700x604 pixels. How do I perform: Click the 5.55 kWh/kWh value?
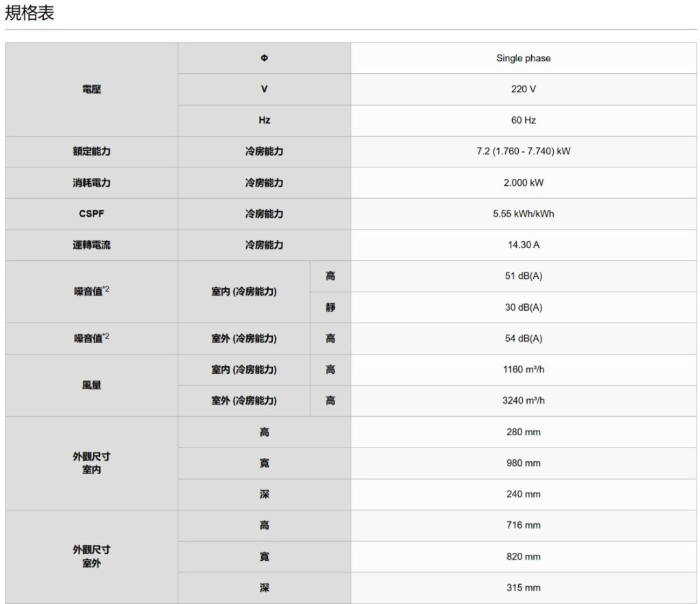523,214
